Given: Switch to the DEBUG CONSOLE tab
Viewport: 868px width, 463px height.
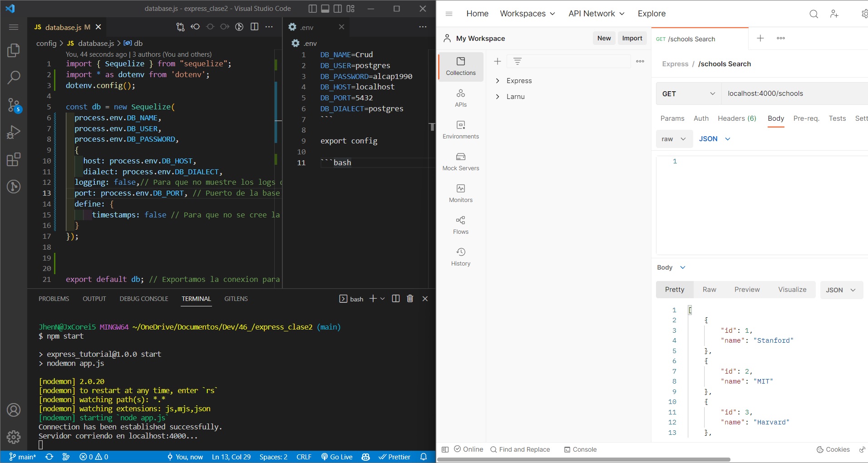Looking at the screenshot, I should tap(144, 299).
